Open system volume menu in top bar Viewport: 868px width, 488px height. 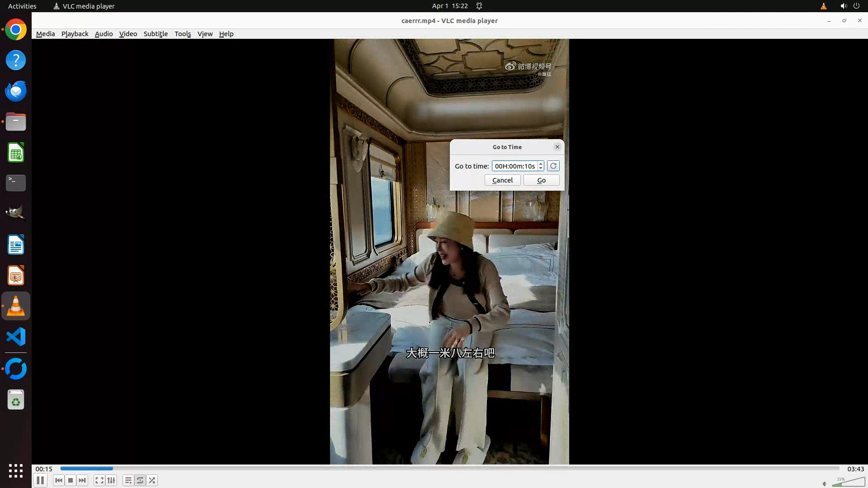tap(844, 6)
